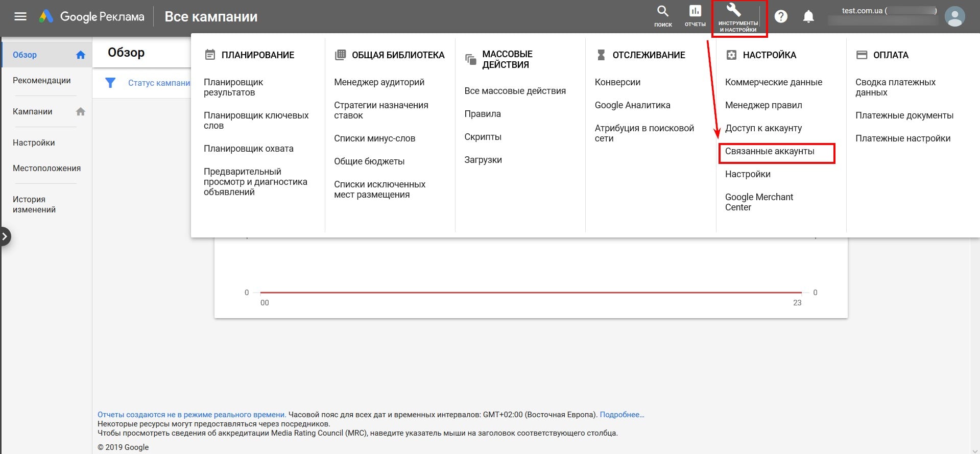Open the notifications bell

point(808,17)
